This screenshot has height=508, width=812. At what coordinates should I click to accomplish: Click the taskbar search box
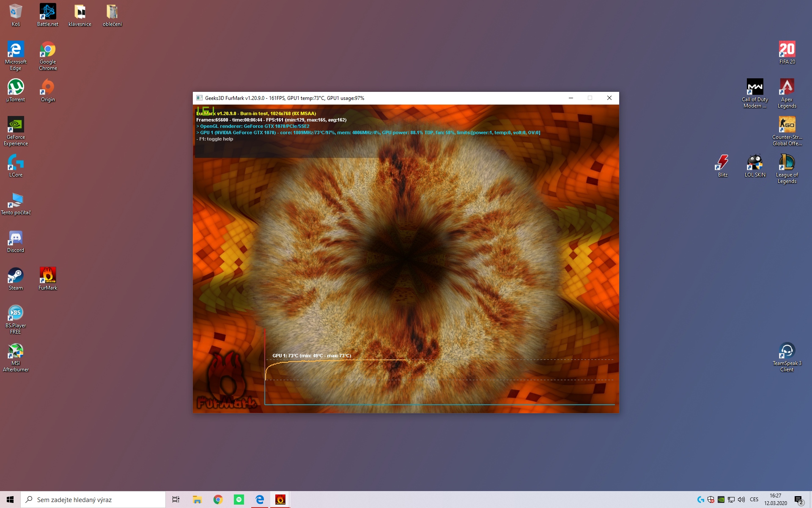(93, 500)
